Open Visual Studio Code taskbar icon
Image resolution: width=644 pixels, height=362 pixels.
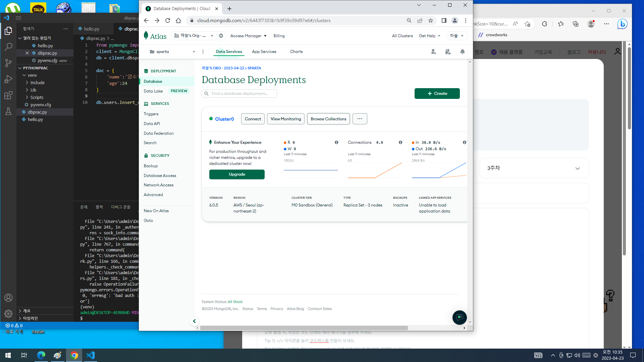(91, 355)
